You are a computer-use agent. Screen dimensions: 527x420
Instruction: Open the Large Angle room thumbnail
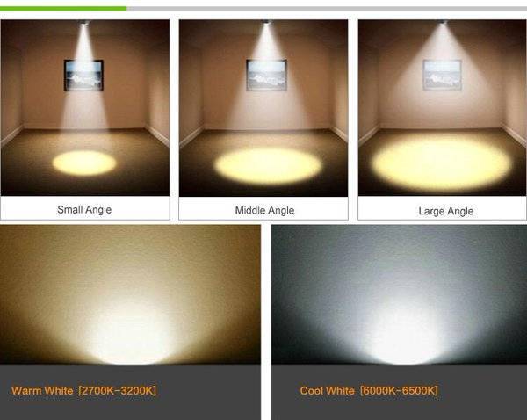click(x=443, y=107)
